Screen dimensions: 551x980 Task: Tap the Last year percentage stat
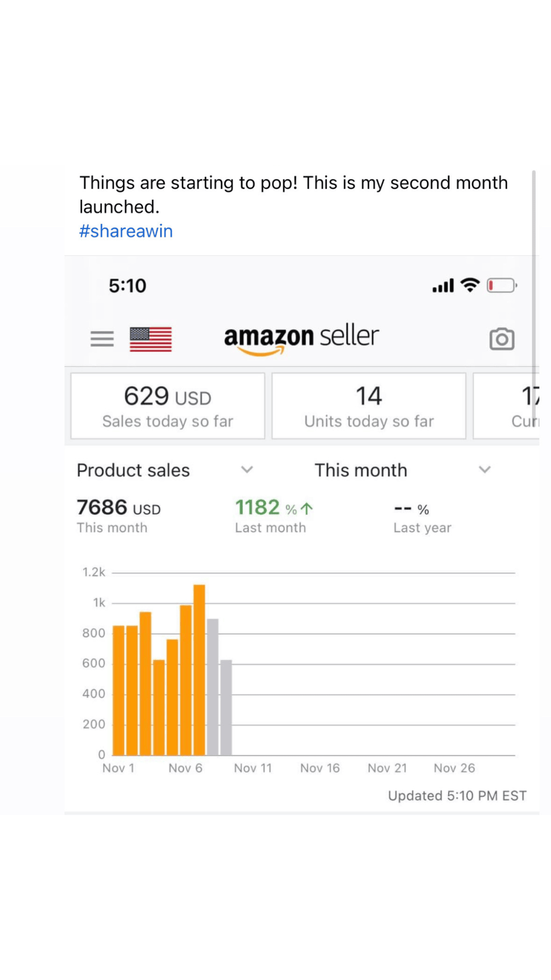(422, 517)
